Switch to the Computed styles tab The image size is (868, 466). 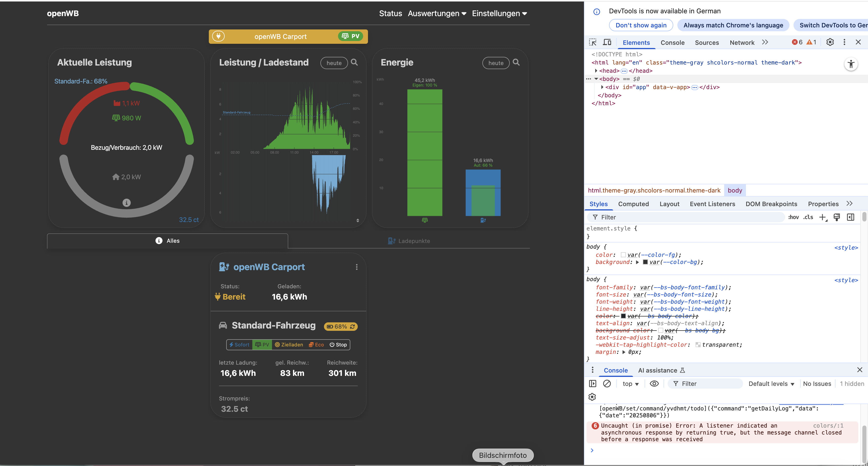(x=633, y=204)
